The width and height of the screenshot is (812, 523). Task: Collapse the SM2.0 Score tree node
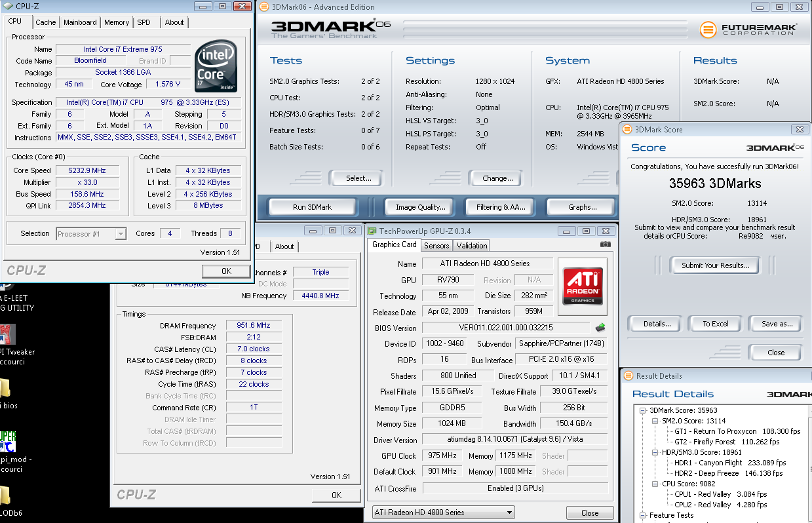(x=655, y=421)
